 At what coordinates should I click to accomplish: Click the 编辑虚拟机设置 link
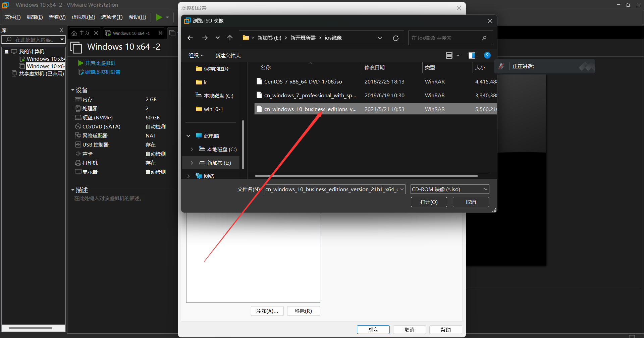coord(99,72)
